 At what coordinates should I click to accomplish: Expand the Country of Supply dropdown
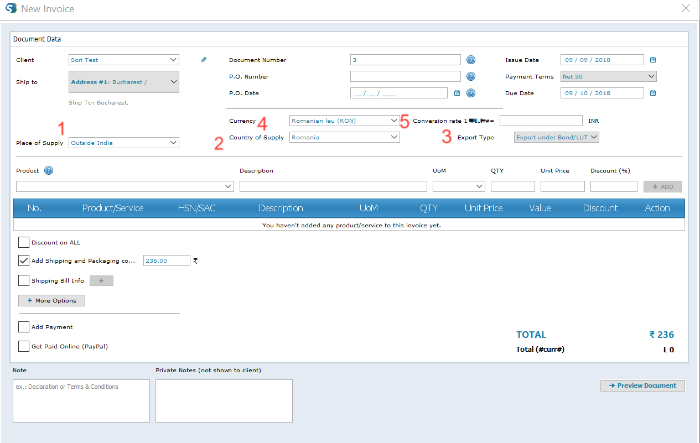click(344, 137)
